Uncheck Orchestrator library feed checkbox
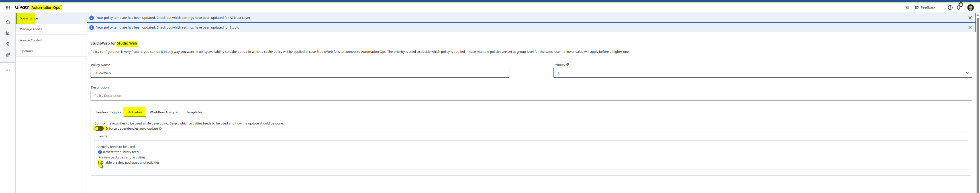Image resolution: width=980 pixels, height=193 pixels. [x=100, y=152]
